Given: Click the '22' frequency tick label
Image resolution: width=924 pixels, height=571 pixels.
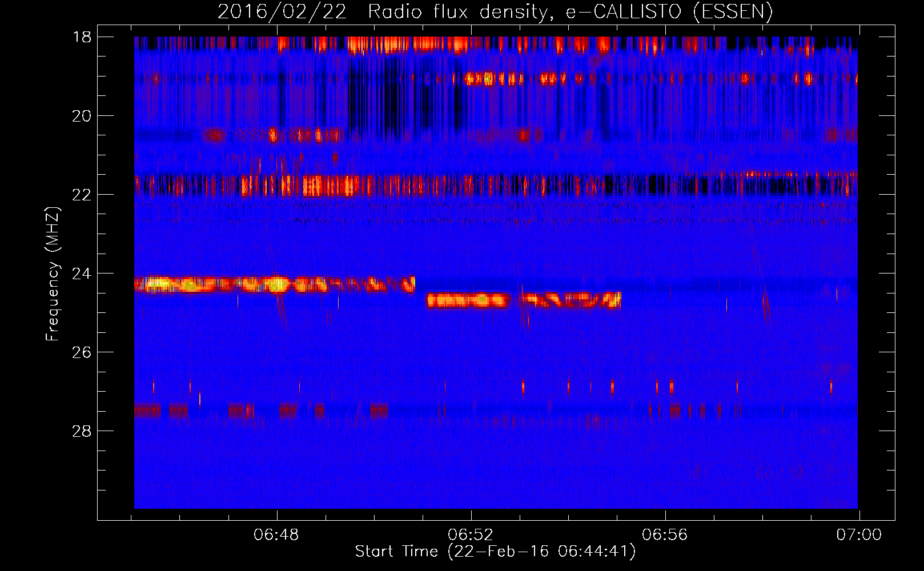Looking at the screenshot, I should [82, 195].
